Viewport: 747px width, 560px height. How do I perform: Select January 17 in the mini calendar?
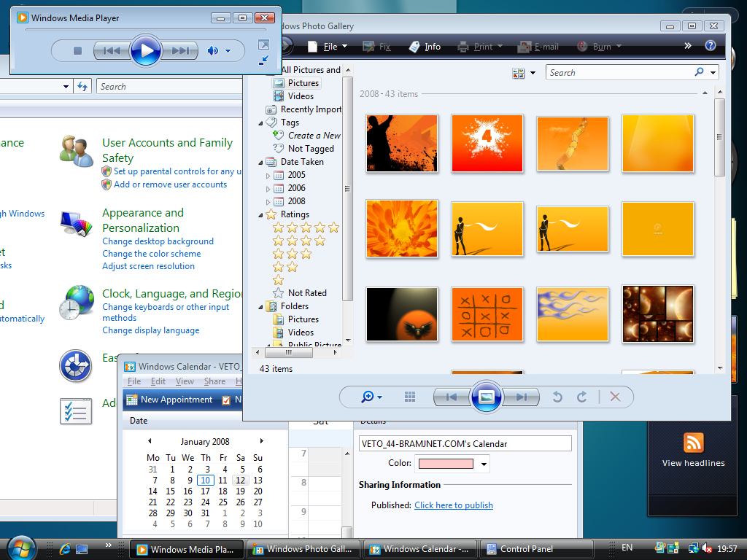point(205,491)
